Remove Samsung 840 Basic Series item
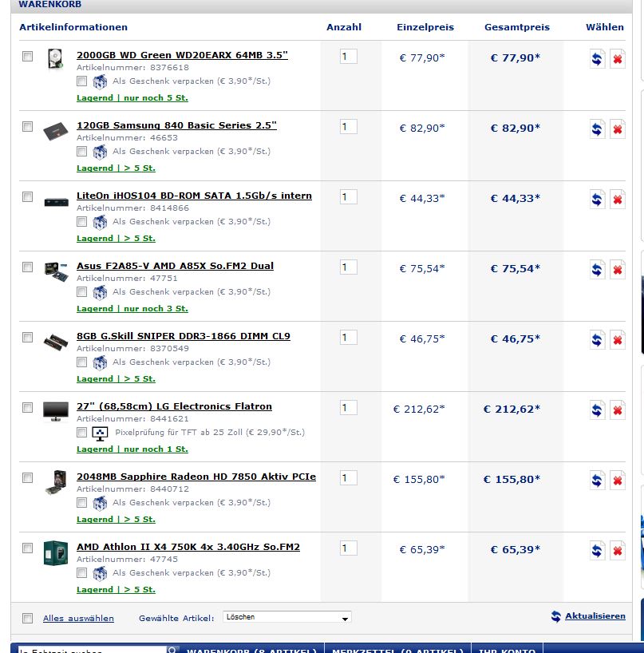The height and width of the screenshot is (653, 644). point(618,129)
